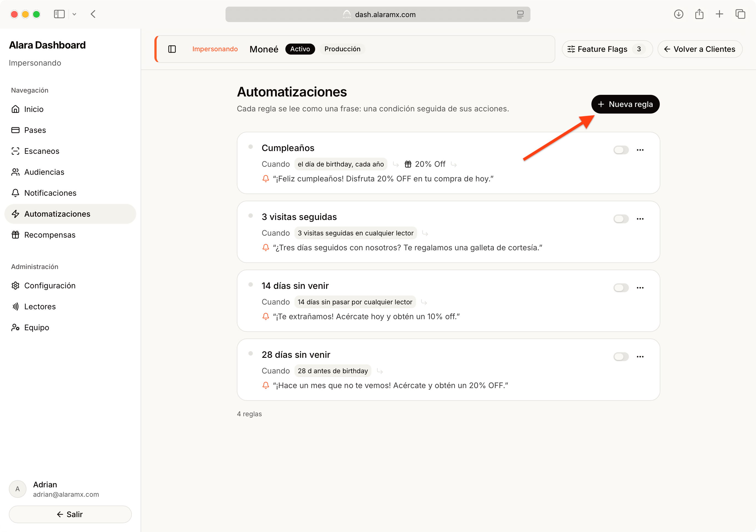Screen dimensions: 756x532
Task: Switch on the 28 días sin venir rule
Action: pyautogui.click(x=621, y=356)
